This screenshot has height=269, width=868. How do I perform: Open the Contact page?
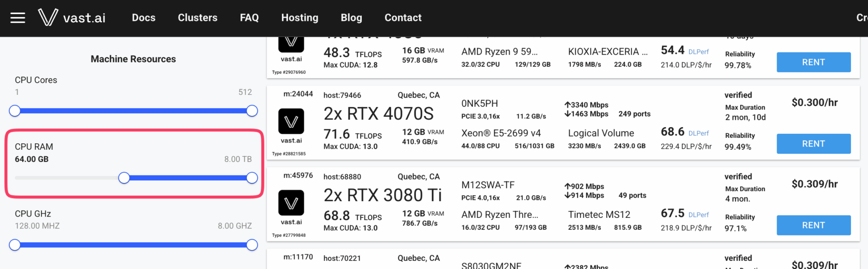[403, 18]
